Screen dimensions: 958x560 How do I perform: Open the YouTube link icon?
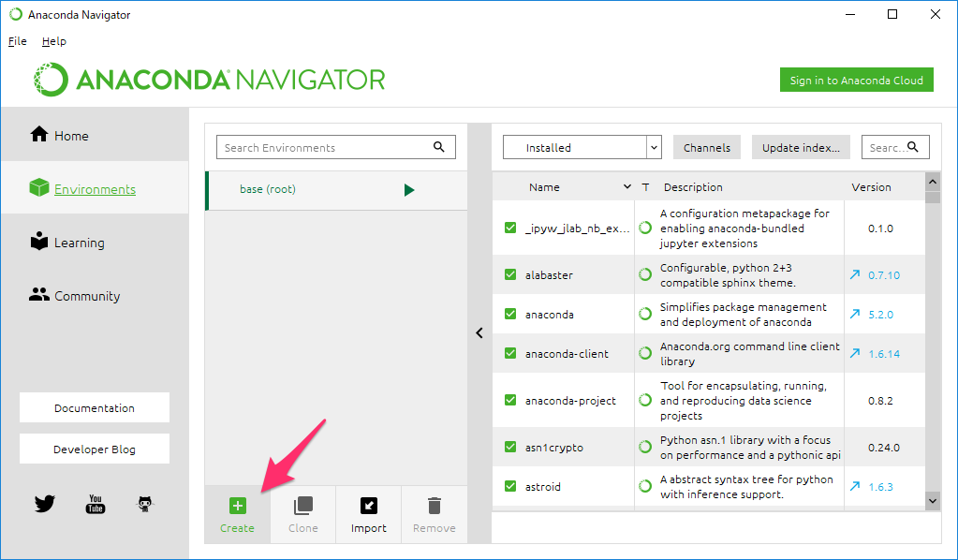pyautogui.click(x=96, y=504)
